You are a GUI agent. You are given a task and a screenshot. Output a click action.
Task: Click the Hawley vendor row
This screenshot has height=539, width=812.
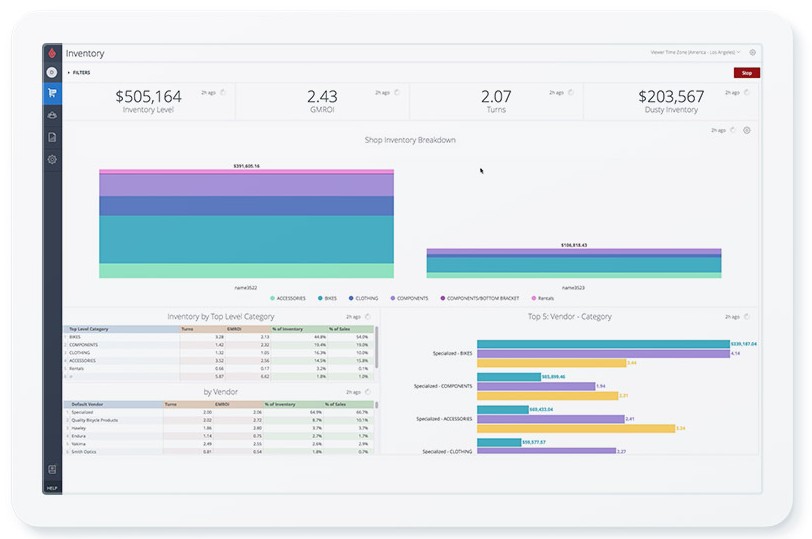pyautogui.click(x=219, y=428)
